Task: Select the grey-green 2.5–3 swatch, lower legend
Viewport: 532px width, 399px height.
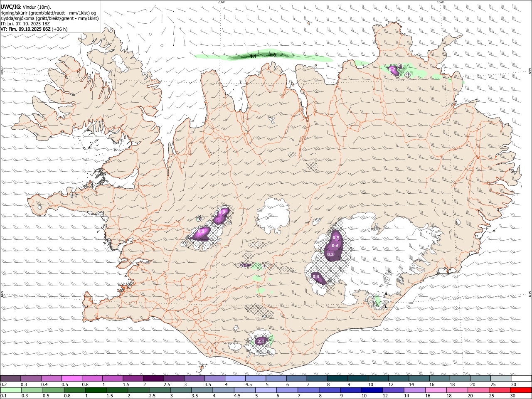Action: pos(159,390)
